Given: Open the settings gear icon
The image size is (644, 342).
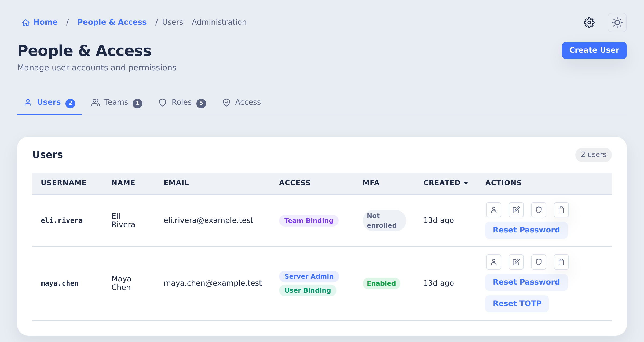Looking at the screenshot, I should tap(589, 23).
